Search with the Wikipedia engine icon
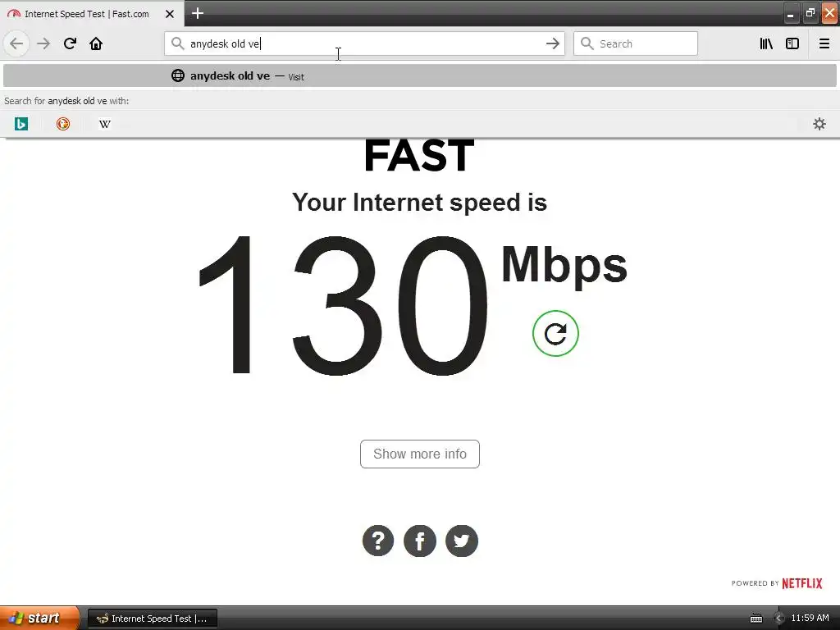Viewport: 840px width, 630px height. (105, 124)
